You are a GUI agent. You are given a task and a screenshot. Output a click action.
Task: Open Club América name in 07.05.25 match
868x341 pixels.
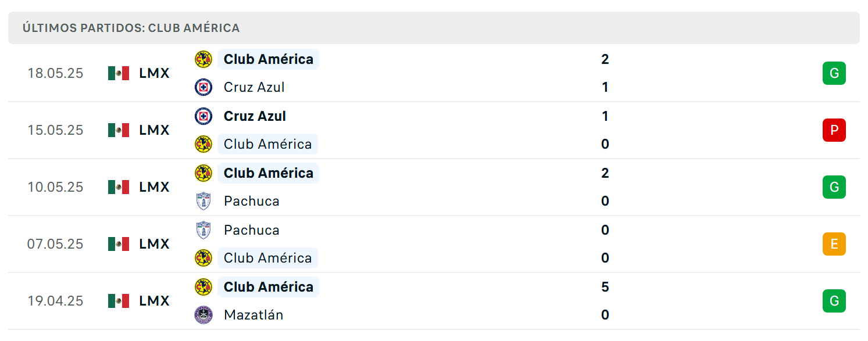268,258
